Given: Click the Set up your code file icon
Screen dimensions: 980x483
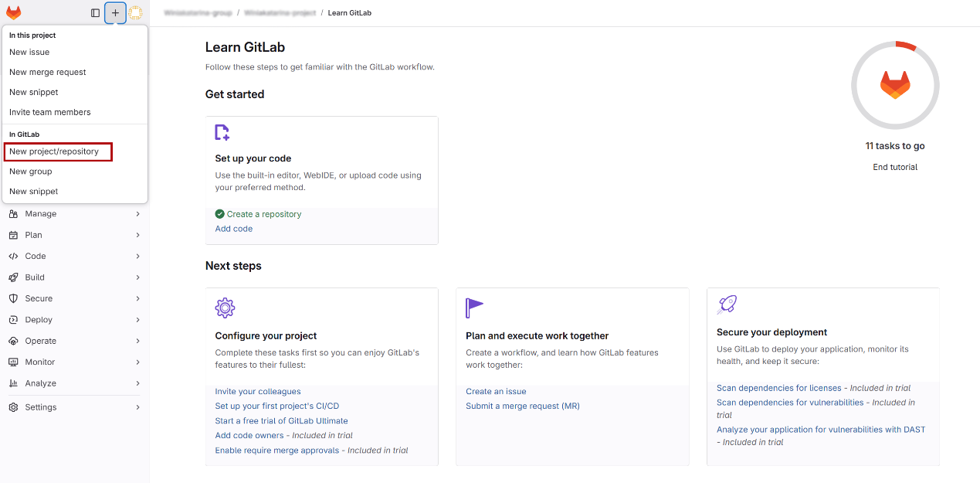Looking at the screenshot, I should pyautogui.click(x=222, y=133).
